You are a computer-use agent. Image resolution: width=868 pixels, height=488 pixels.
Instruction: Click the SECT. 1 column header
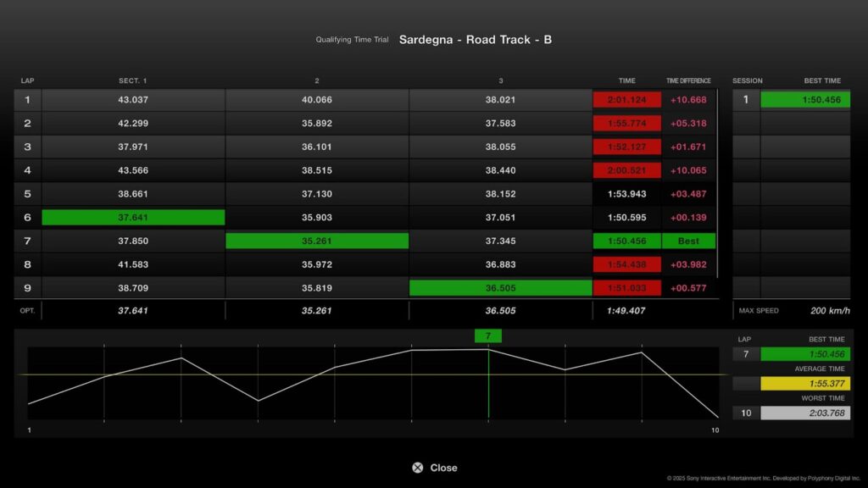[x=133, y=81]
